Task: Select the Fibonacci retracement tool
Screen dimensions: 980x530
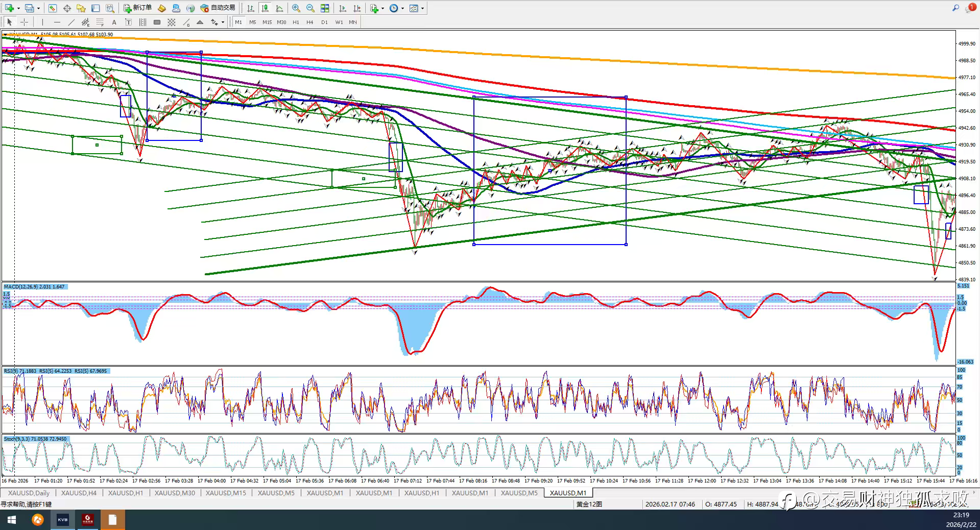Action: tap(100, 22)
